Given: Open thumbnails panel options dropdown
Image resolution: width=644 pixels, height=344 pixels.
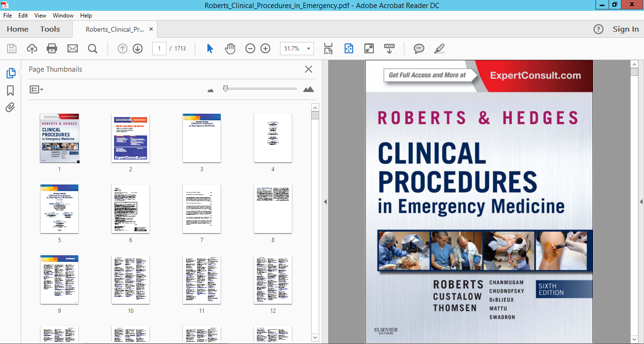Looking at the screenshot, I should [36, 89].
